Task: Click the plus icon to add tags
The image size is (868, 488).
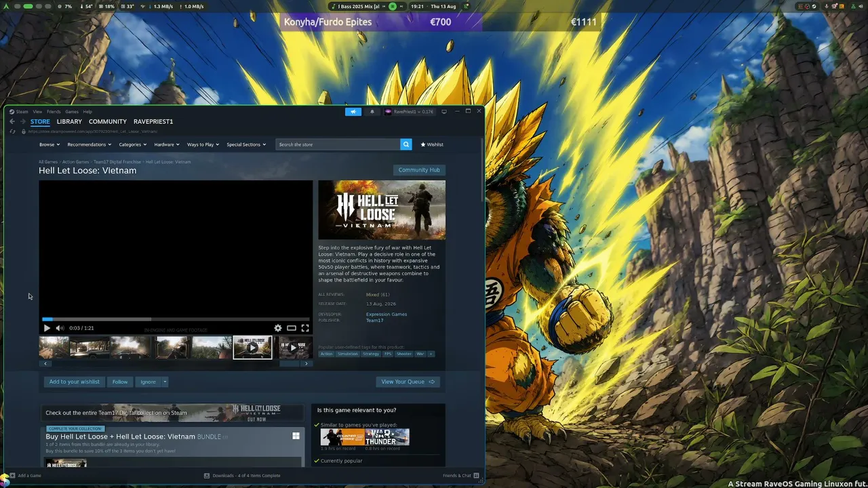Action: 431,354
